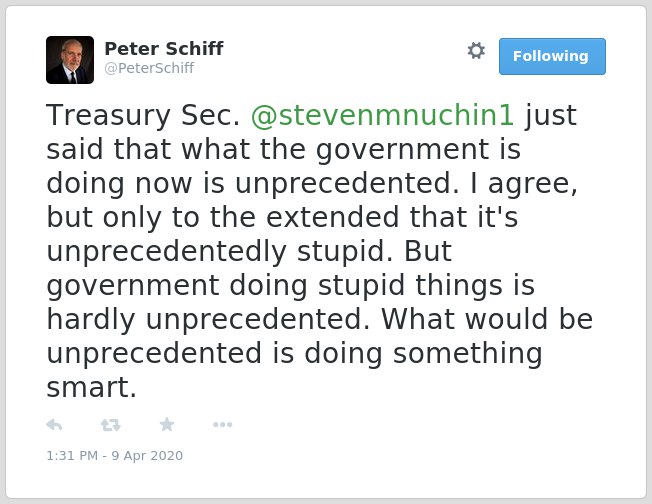
Task: Click the word 'smart.' ending the tweet
Action: click(91, 387)
